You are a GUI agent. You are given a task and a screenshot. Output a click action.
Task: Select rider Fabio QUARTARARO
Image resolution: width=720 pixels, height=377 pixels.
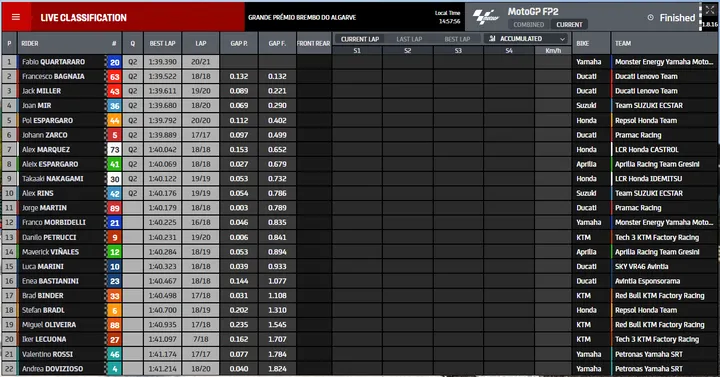[x=53, y=62]
